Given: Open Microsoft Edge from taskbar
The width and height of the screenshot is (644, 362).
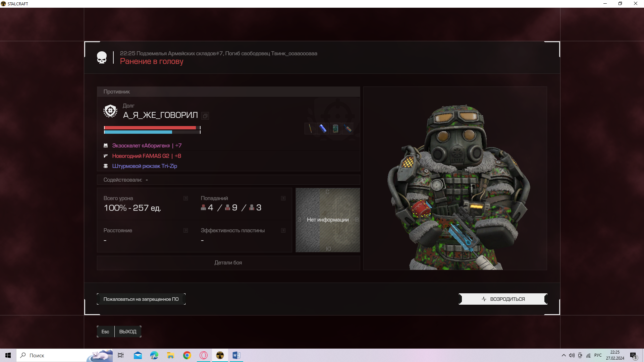Looking at the screenshot, I should point(154,355).
